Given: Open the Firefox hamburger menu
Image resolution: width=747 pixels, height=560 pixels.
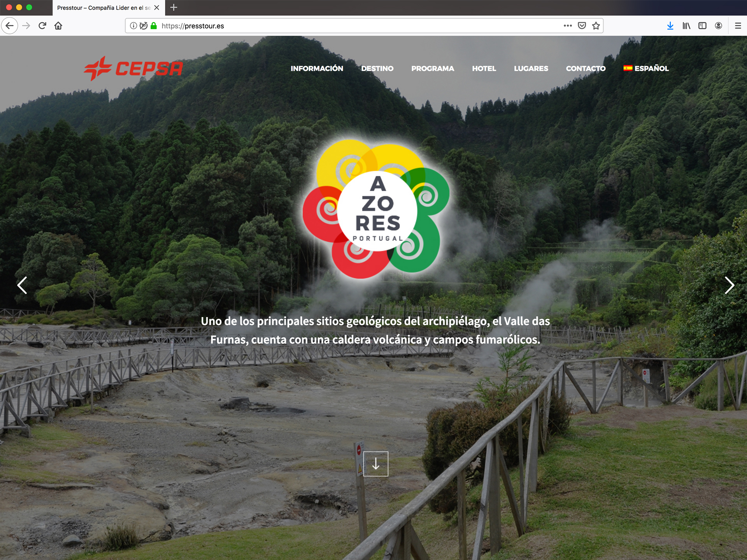Looking at the screenshot, I should (738, 26).
